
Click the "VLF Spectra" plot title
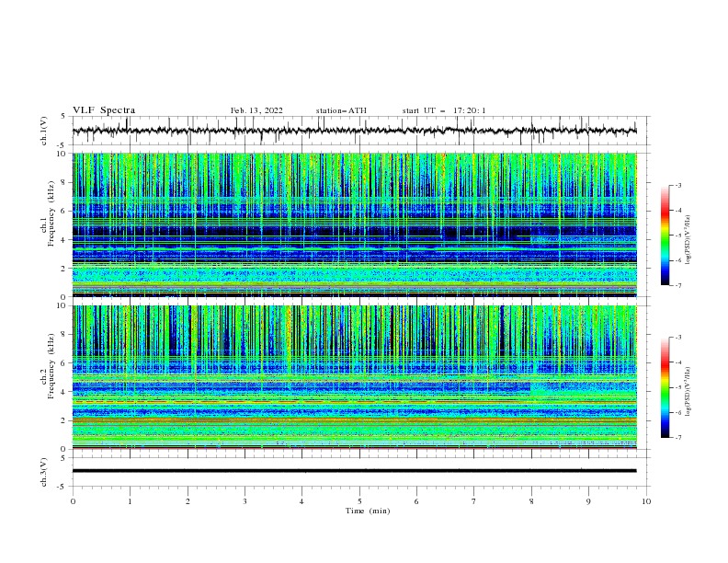(104, 110)
